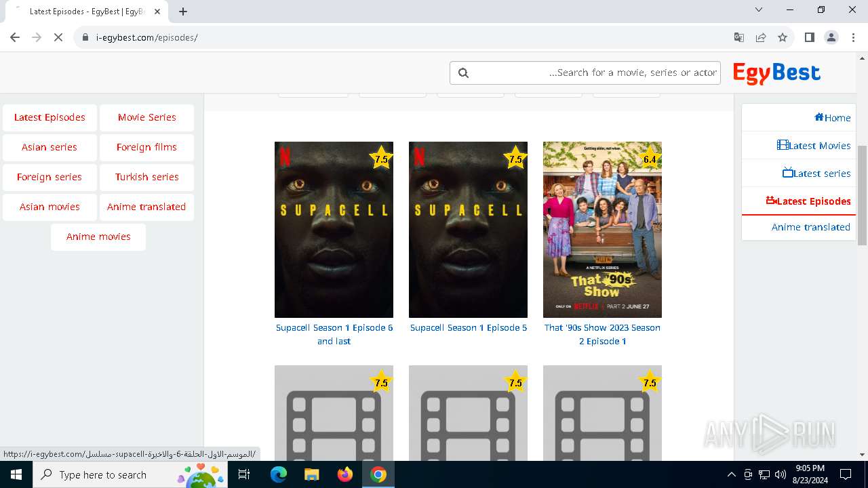
Task: Launch Firefox from taskbar
Action: click(x=345, y=474)
